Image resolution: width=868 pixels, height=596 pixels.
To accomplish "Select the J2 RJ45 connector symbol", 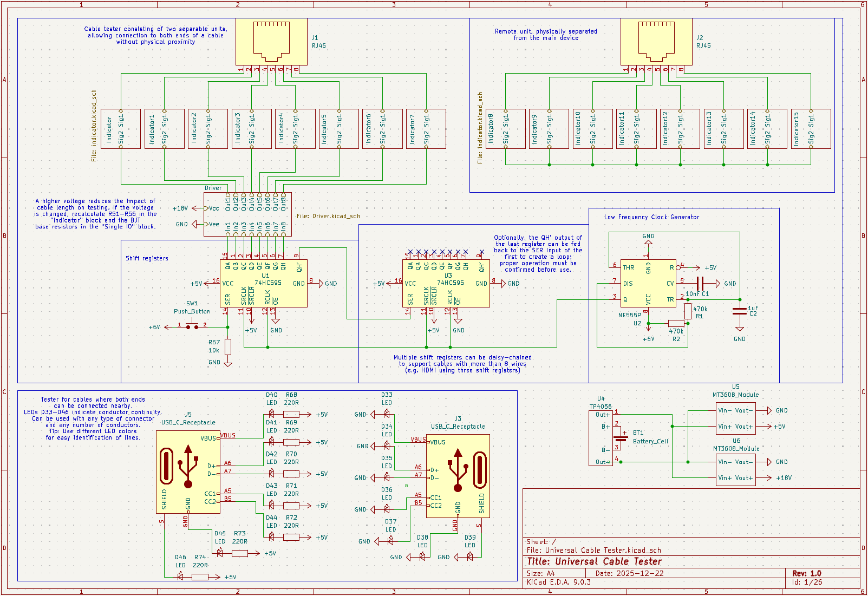I will click(x=656, y=42).
